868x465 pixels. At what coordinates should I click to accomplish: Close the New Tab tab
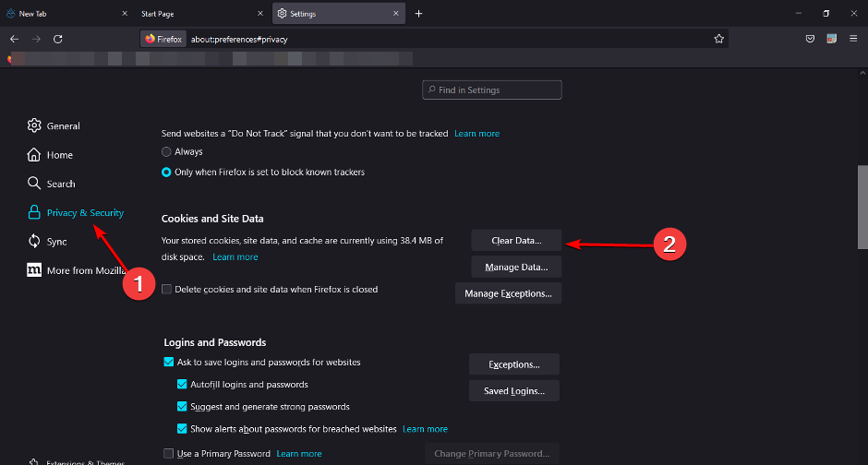point(124,14)
